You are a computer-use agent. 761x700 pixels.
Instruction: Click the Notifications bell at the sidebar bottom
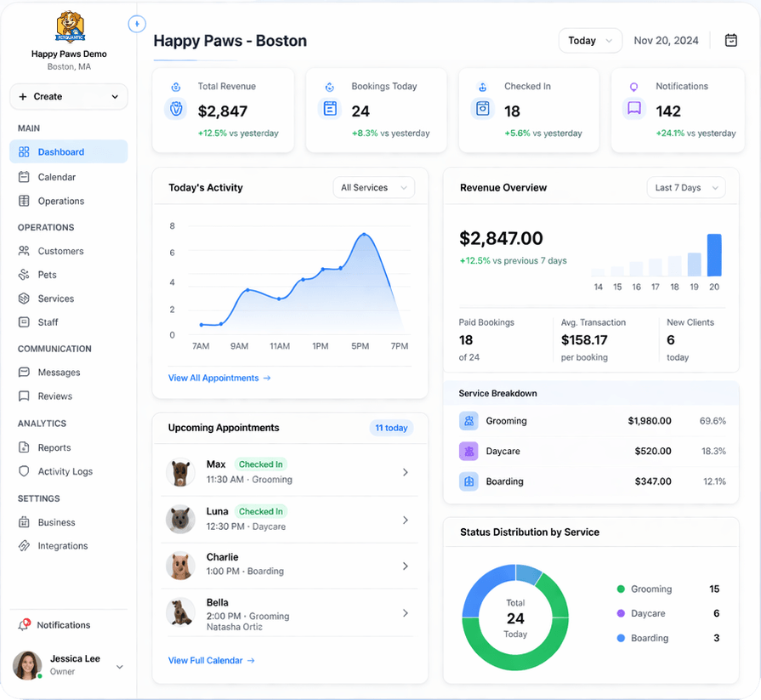(22, 624)
